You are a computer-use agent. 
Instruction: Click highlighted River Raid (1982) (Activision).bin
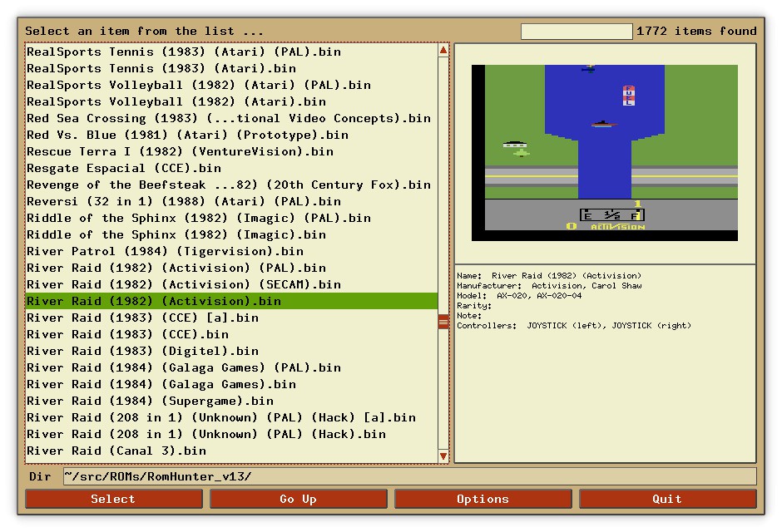(231, 301)
